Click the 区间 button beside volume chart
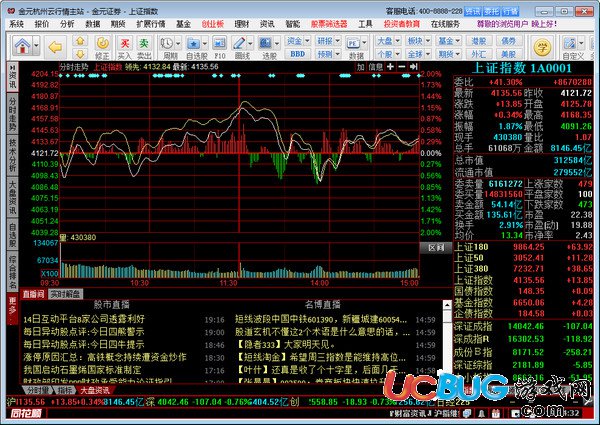Image resolution: width=600 pixels, height=425 pixels. pyautogui.click(x=436, y=248)
